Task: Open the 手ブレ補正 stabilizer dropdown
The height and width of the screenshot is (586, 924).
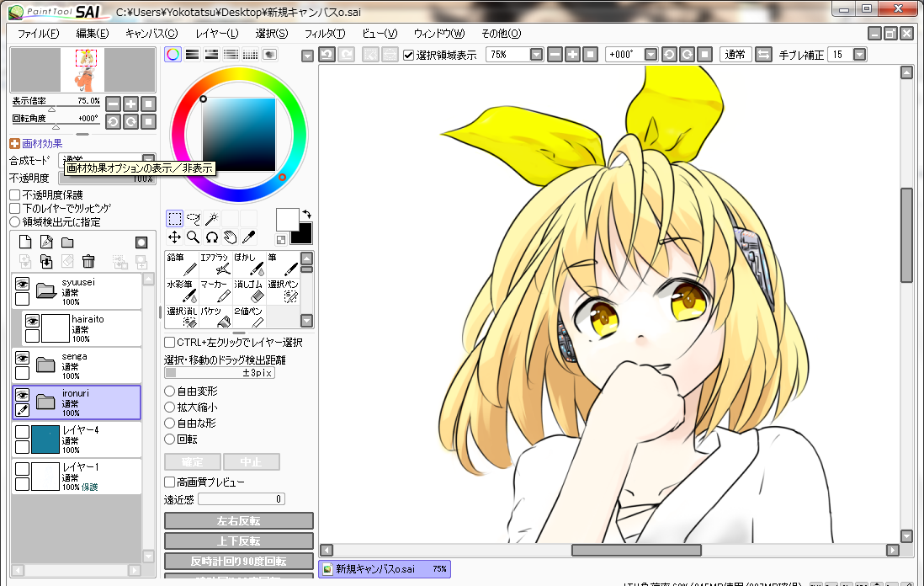Action: coord(860,55)
